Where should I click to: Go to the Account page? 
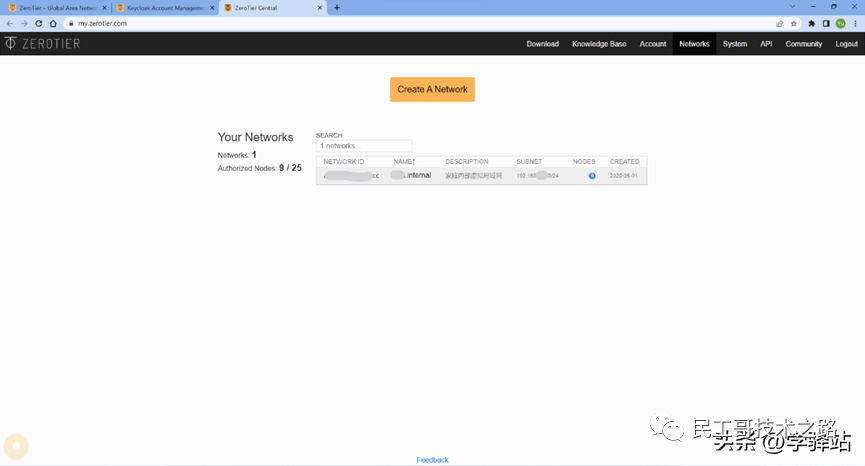pyautogui.click(x=653, y=44)
